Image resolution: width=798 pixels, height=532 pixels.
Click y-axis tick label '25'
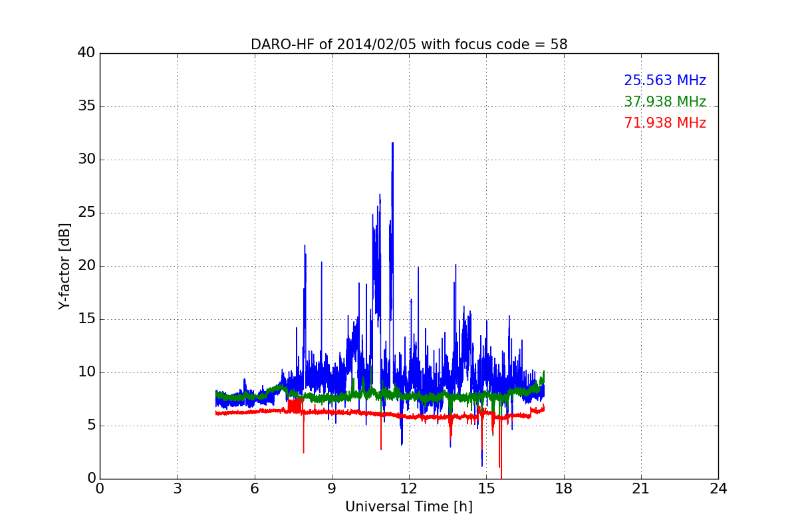click(x=86, y=213)
